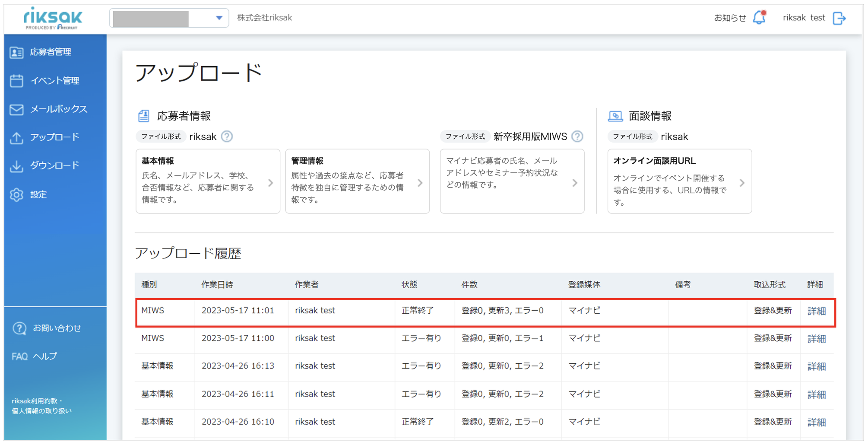The width and height of the screenshot is (868, 445).
Task: Click the riksak logo
Action: 53,18
